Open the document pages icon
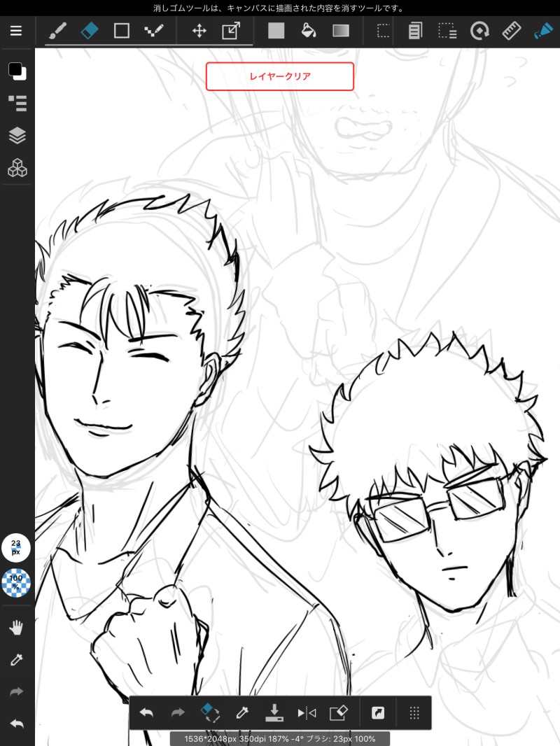 point(415,31)
